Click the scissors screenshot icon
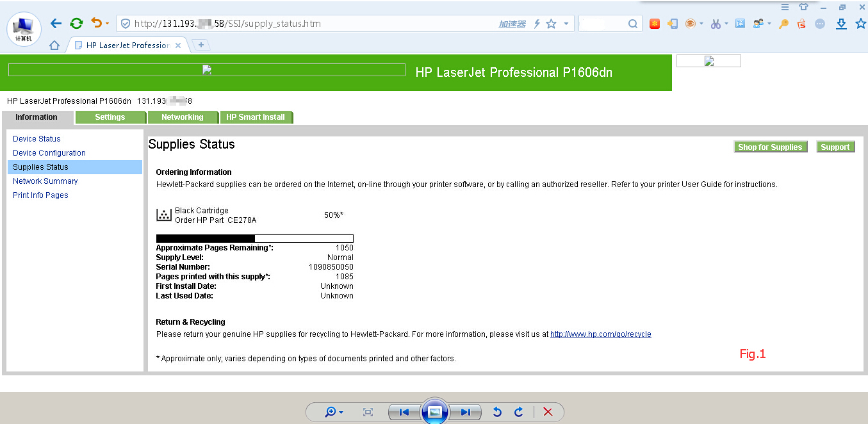The image size is (868, 424). tap(716, 24)
